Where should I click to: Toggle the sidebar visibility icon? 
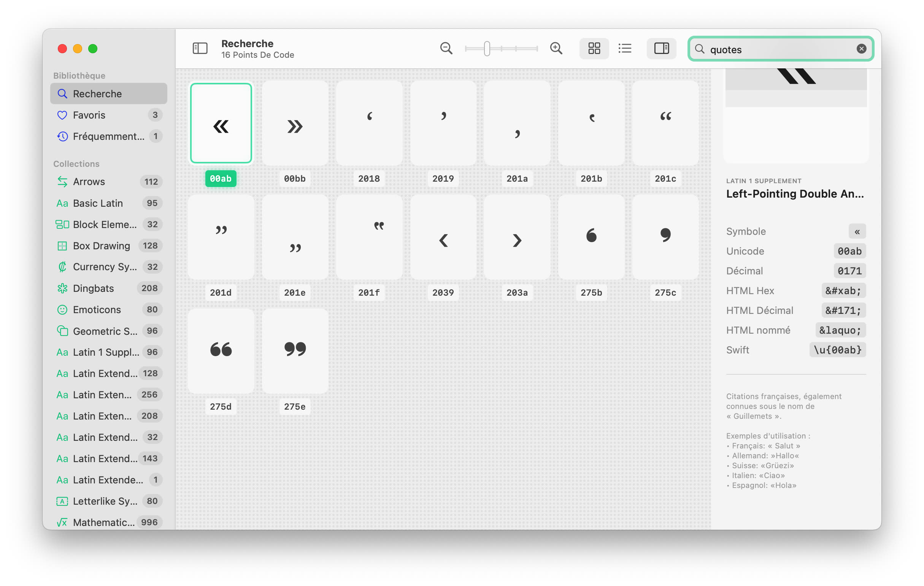pyautogui.click(x=200, y=48)
